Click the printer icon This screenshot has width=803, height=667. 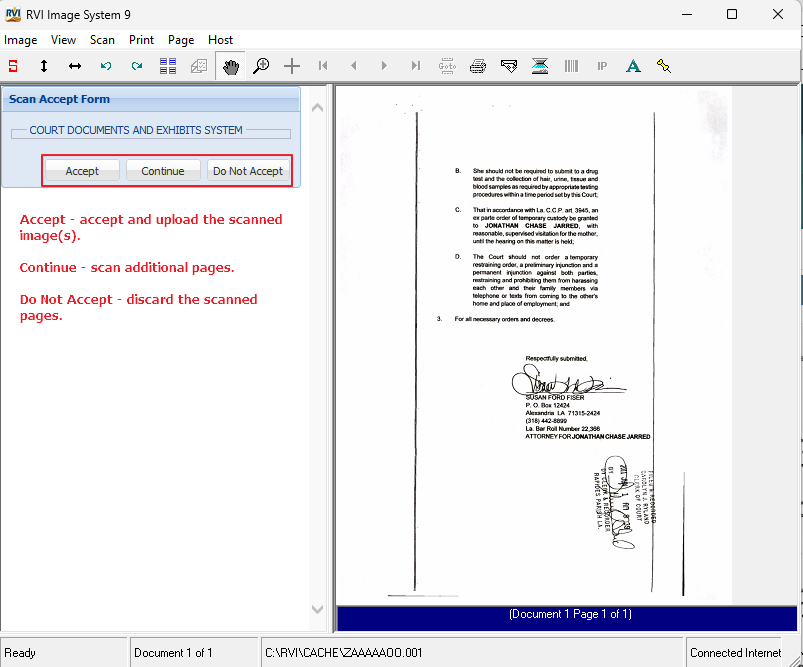(x=478, y=66)
